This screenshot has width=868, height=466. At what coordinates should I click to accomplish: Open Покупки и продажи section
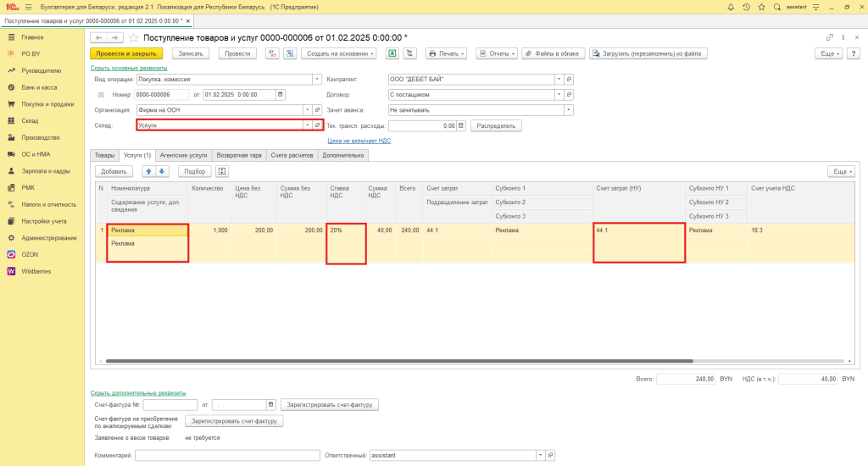click(x=47, y=104)
